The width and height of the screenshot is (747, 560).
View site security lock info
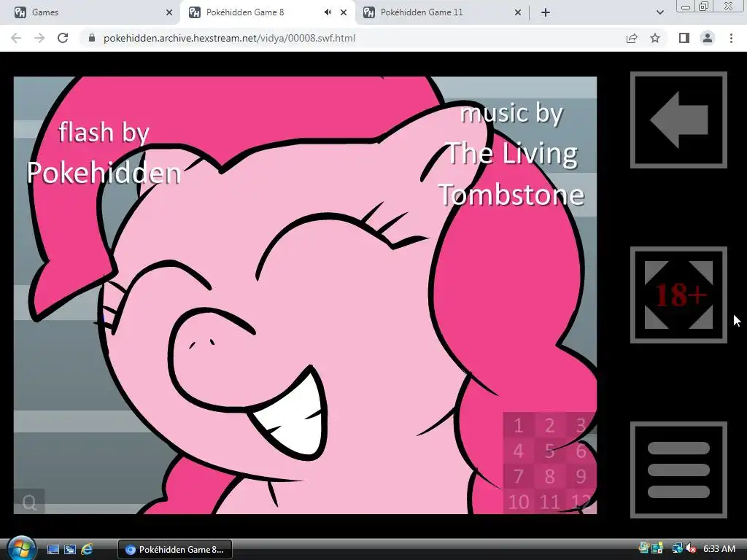[92, 38]
